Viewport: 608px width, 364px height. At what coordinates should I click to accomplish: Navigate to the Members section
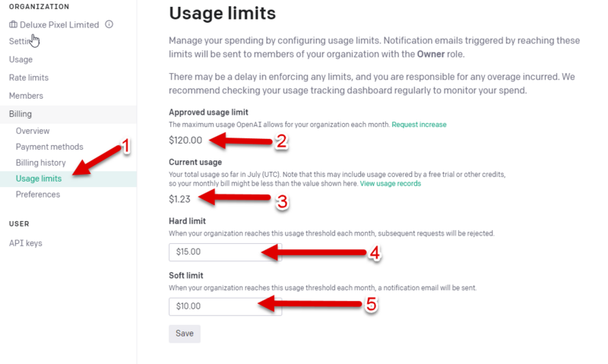(x=26, y=96)
